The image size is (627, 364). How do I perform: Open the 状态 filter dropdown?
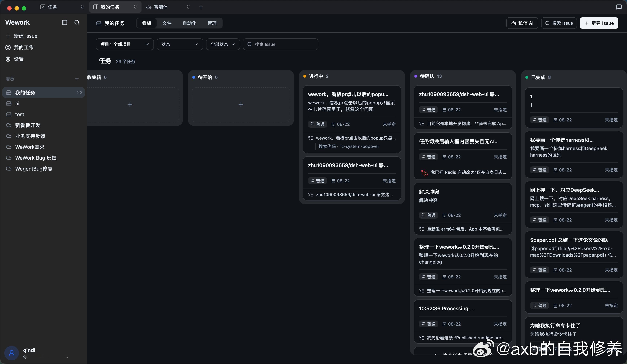(x=180, y=44)
